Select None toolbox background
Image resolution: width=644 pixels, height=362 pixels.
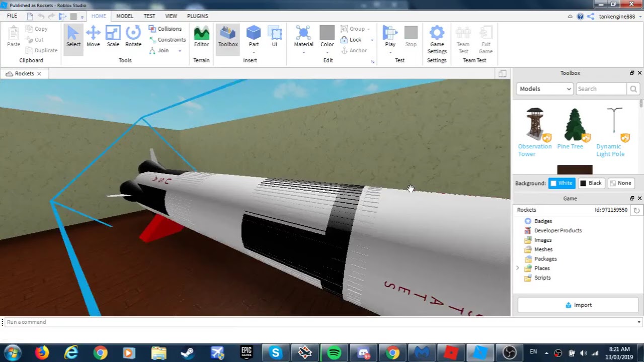click(620, 183)
